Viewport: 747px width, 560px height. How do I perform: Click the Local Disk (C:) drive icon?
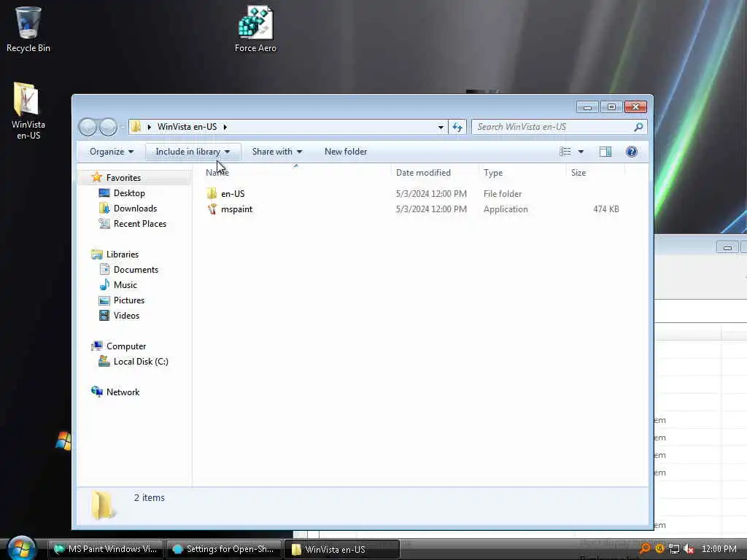pos(104,362)
